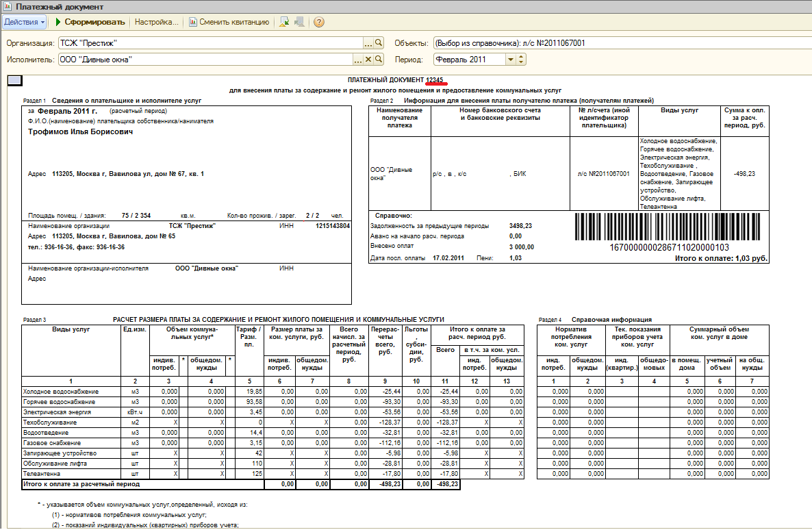
Task: Click the Электрическая энергия row label
Action: point(57,412)
